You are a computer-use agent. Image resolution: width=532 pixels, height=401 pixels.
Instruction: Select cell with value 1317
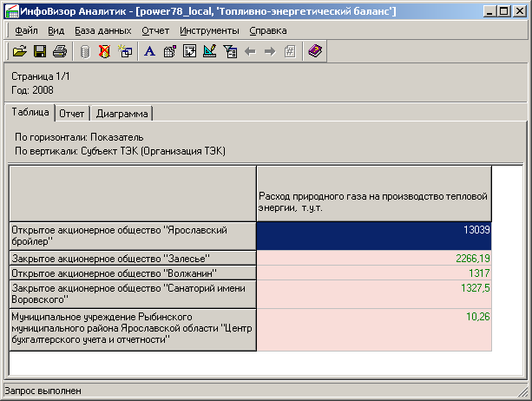[x=374, y=273]
